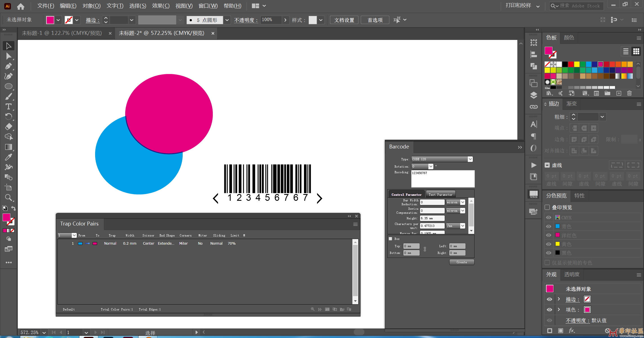Select the Artboard tool
This screenshot has width=644, height=338.
(8, 188)
